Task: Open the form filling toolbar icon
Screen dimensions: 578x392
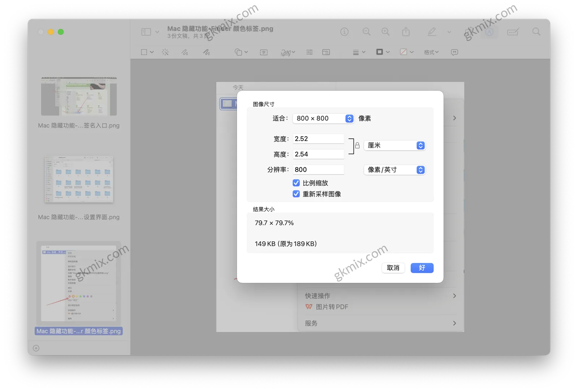Action: pyautogui.click(x=513, y=32)
